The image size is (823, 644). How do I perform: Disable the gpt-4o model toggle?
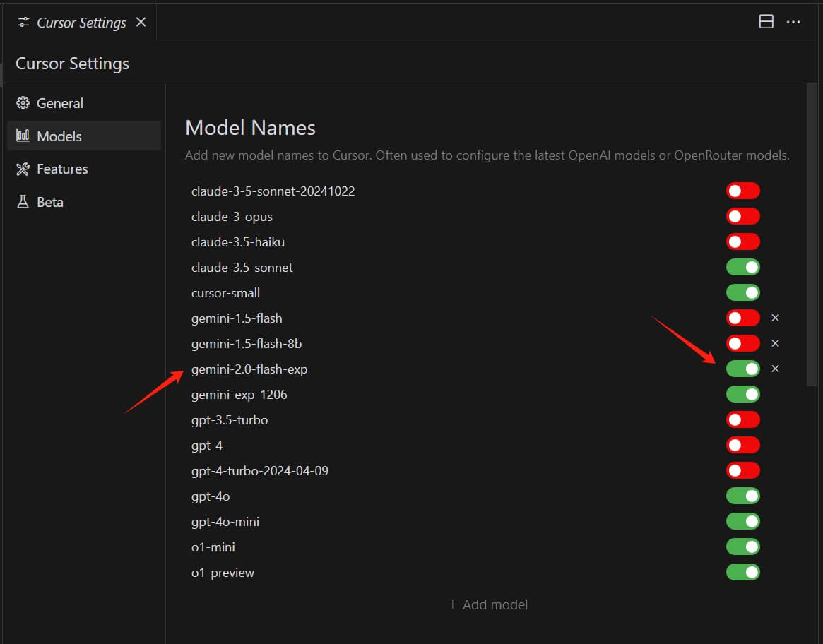pos(742,496)
